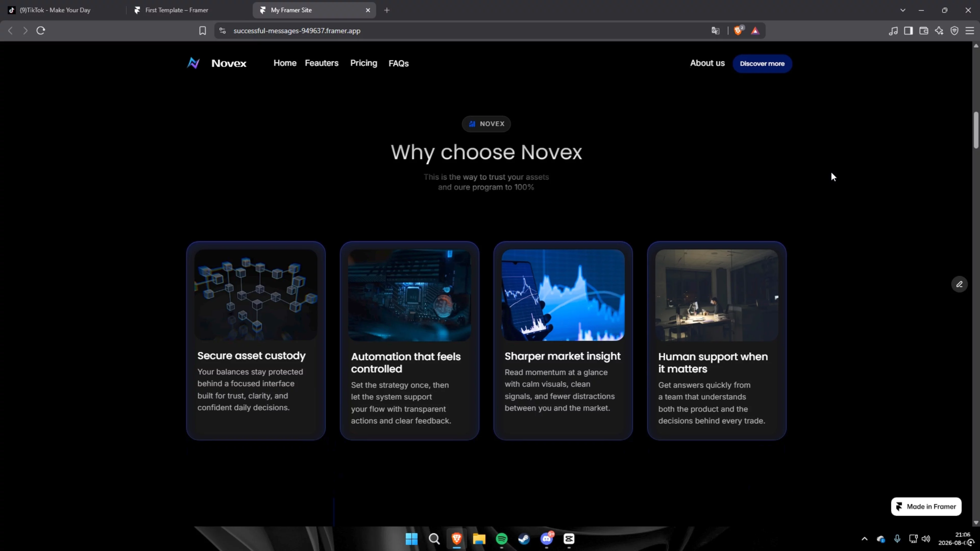Reload the page with refresh icon
Image resolution: width=980 pixels, height=551 pixels.
coord(41,30)
